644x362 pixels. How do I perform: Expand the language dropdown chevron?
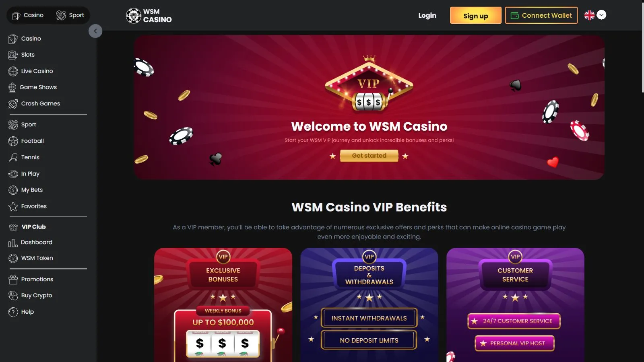click(x=601, y=15)
